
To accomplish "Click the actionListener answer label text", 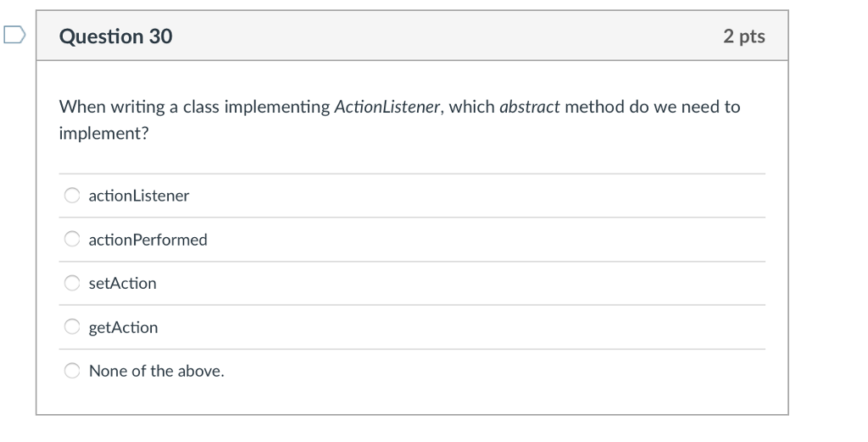I will 139,196.
